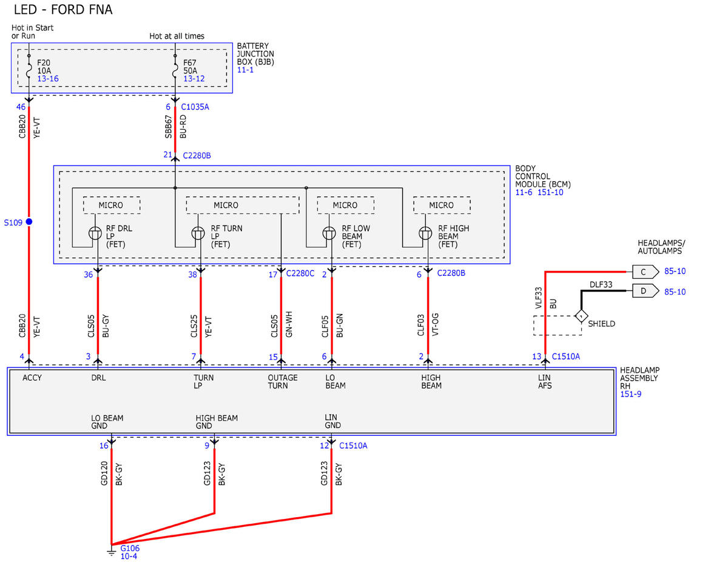Select the RF LOW BEAM FET symbol
This screenshot has height=562, width=728.
pyautogui.click(x=329, y=233)
